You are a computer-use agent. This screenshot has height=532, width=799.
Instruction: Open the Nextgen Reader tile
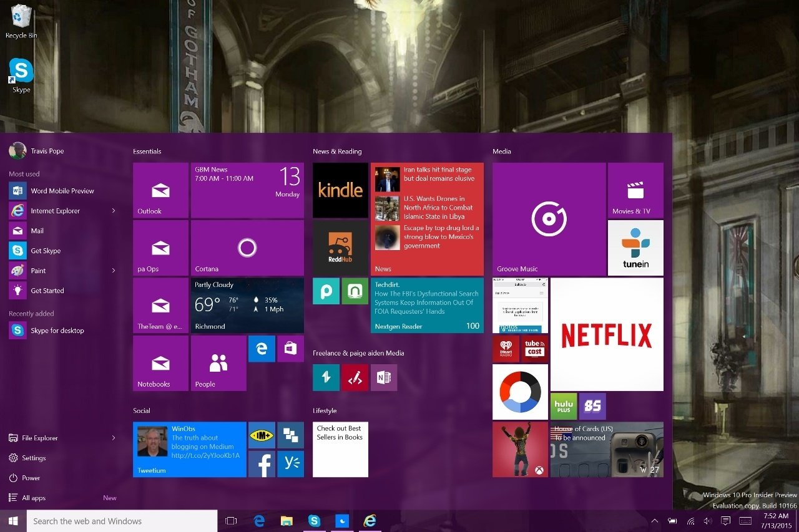(x=427, y=306)
